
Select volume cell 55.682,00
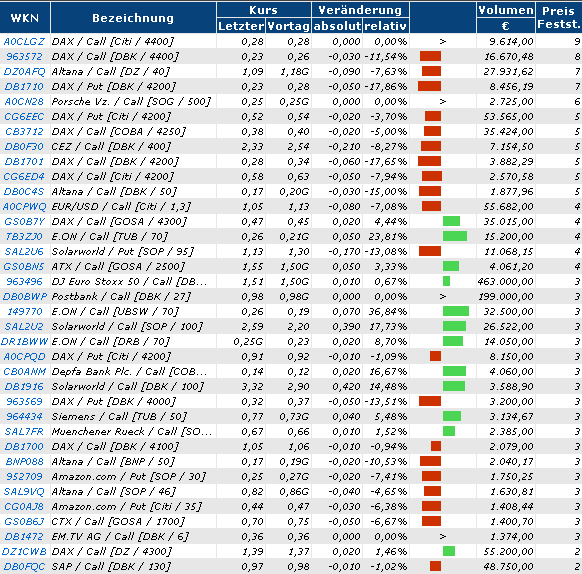(509, 206)
